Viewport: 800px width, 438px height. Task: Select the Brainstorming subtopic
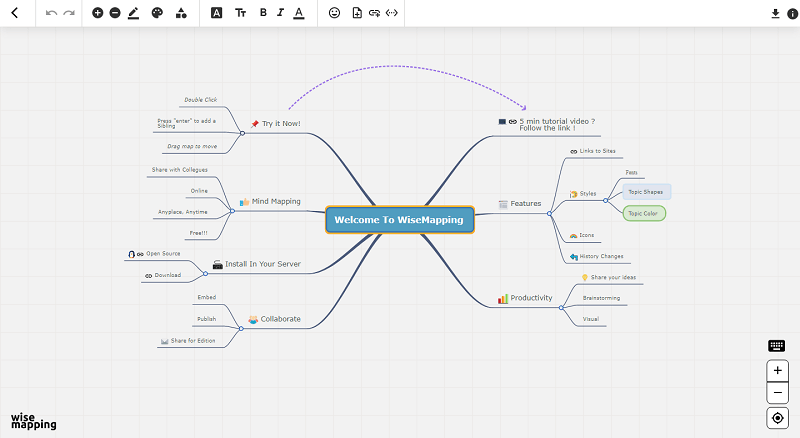coord(602,298)
